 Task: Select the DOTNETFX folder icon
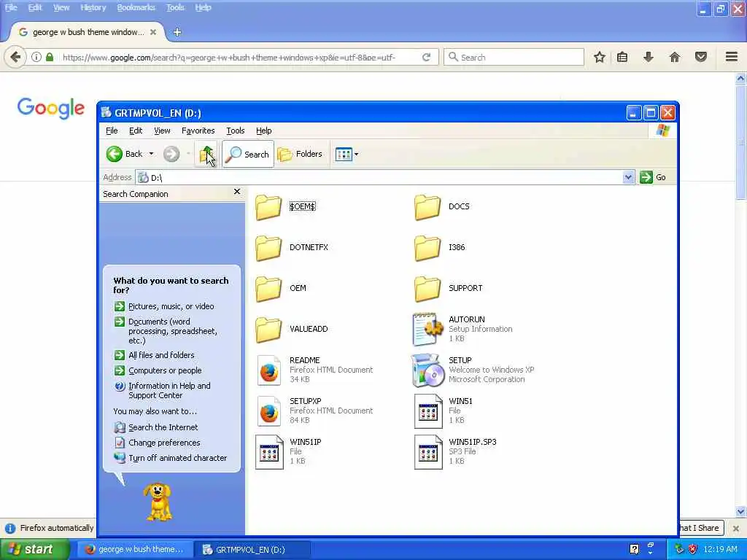(268, 248)
